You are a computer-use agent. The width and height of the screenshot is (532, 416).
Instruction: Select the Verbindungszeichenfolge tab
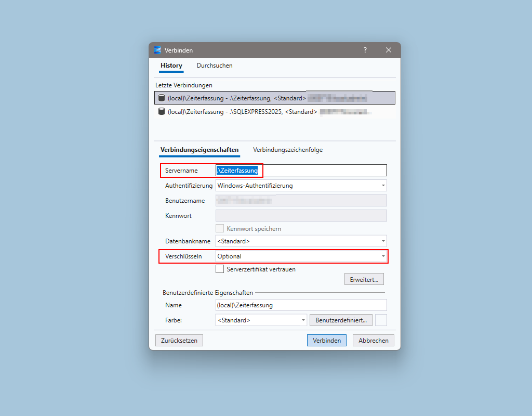[287, 149]
